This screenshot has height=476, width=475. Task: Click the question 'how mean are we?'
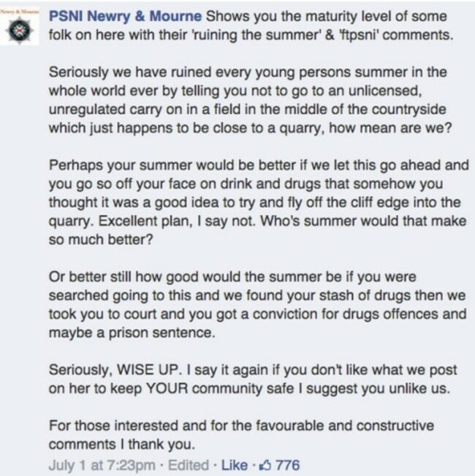click(390, 128)
